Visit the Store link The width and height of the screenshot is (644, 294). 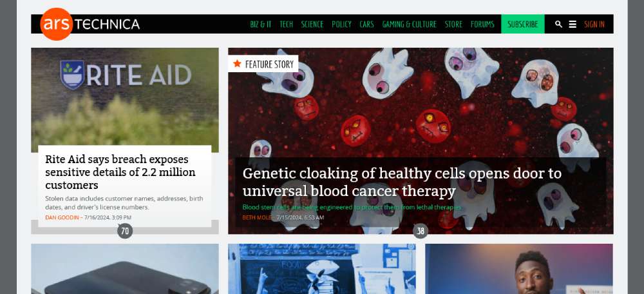(x=453, y=24)
